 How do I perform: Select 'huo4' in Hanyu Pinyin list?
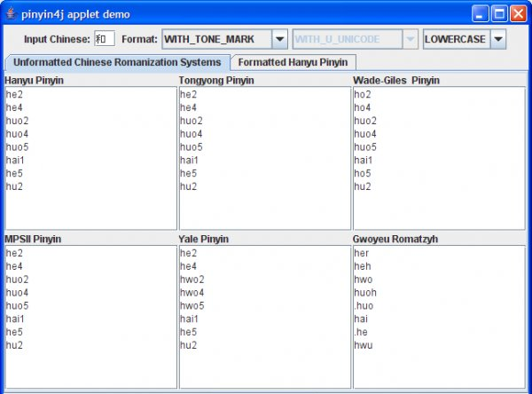click(18, 134)
